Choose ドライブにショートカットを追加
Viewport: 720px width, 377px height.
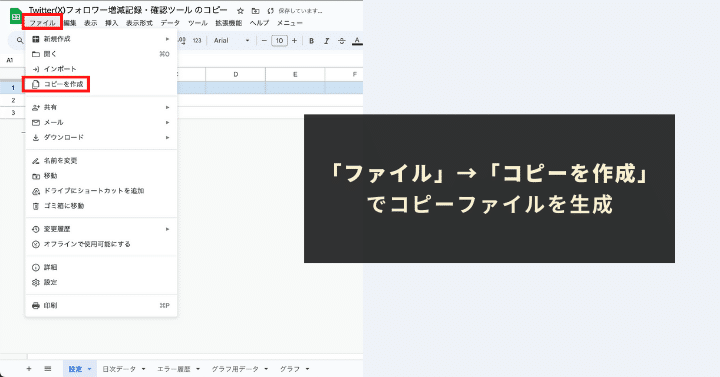point(101,191)
